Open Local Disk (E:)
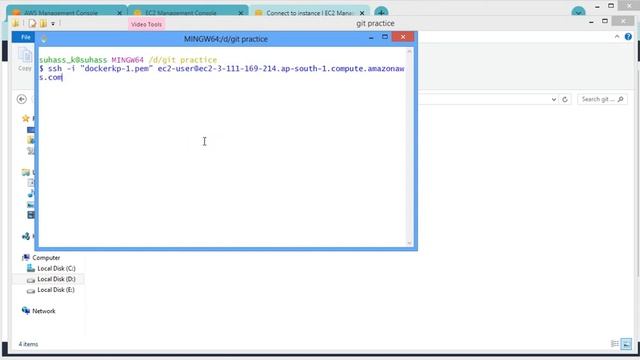Viewport: 640px width, 360px height. coord(56,290)
